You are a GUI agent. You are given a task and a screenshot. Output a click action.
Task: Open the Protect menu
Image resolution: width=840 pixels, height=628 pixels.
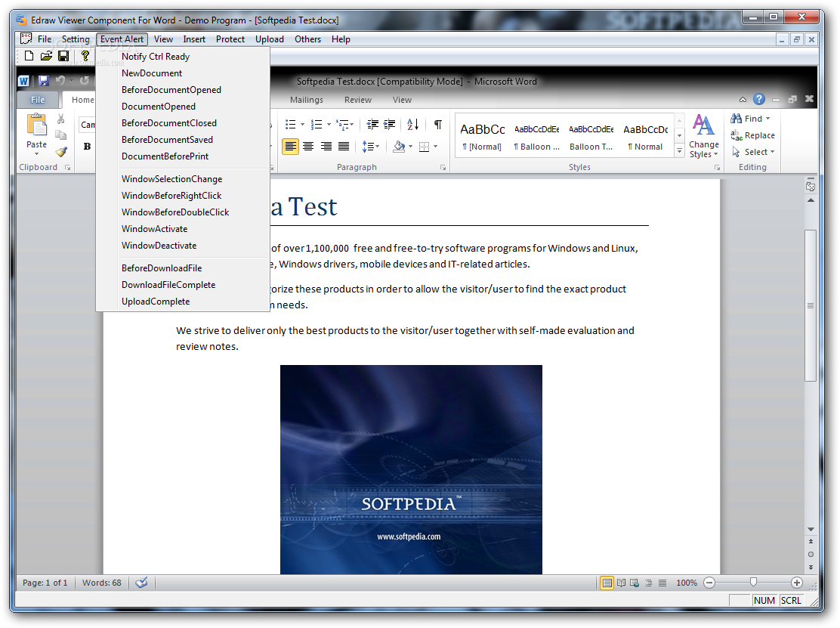pyautogui.click(x=230, y=39)
